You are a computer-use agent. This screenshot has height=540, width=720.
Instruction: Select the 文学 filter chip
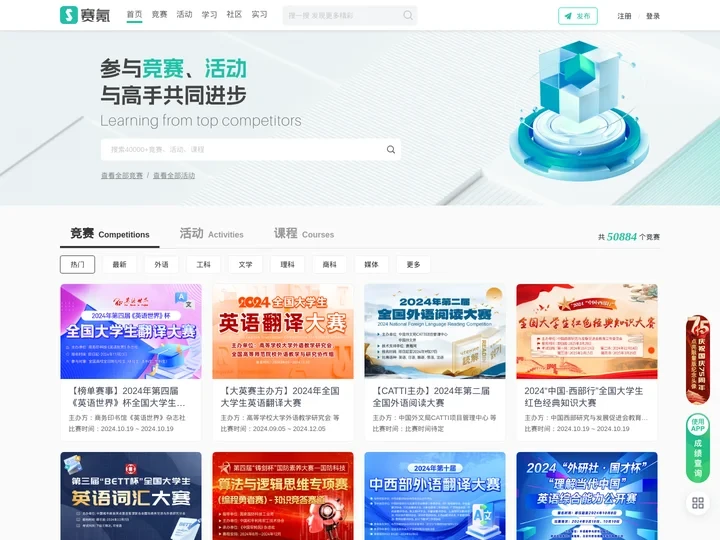click(x=246, y=264)
